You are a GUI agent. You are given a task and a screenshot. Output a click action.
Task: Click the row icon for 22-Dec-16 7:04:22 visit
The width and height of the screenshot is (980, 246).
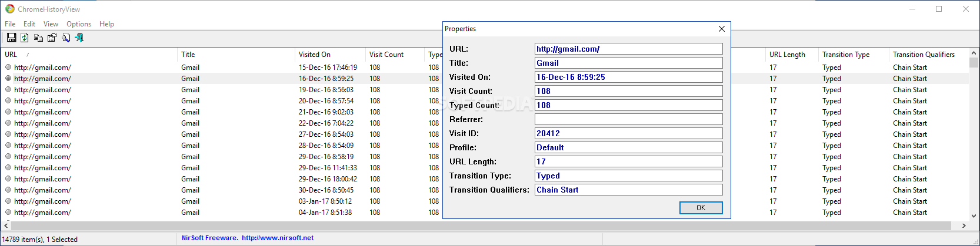pyautogui.click(x=8, y=123)
